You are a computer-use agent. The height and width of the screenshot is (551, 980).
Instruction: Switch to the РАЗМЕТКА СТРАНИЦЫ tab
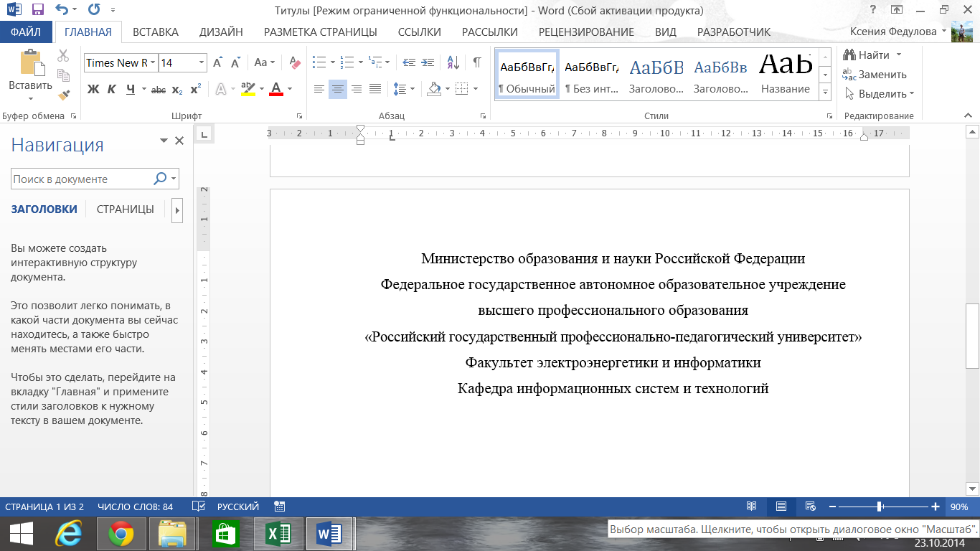click(321, 32)
